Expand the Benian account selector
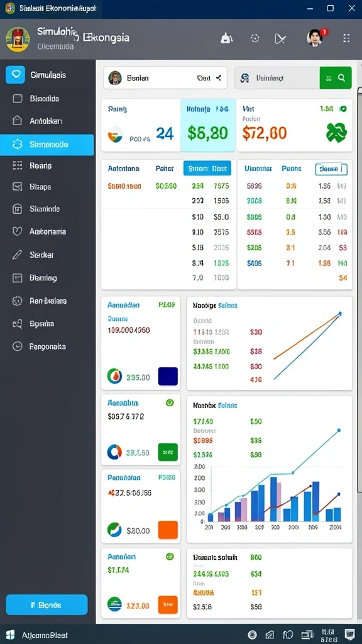This screenshot has height=644, width=362. 165,78
